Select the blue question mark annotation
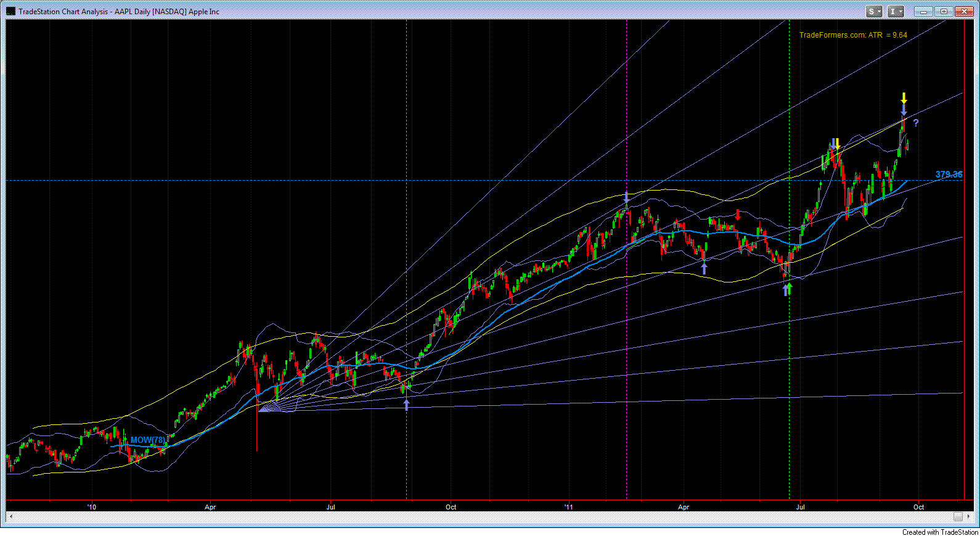This screenshot has height=536, width=980. [916, 123]
